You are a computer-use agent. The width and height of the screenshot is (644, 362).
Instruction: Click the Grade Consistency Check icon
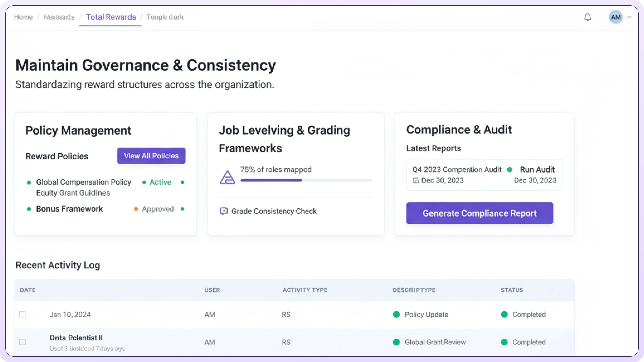[x=224, y=211]
